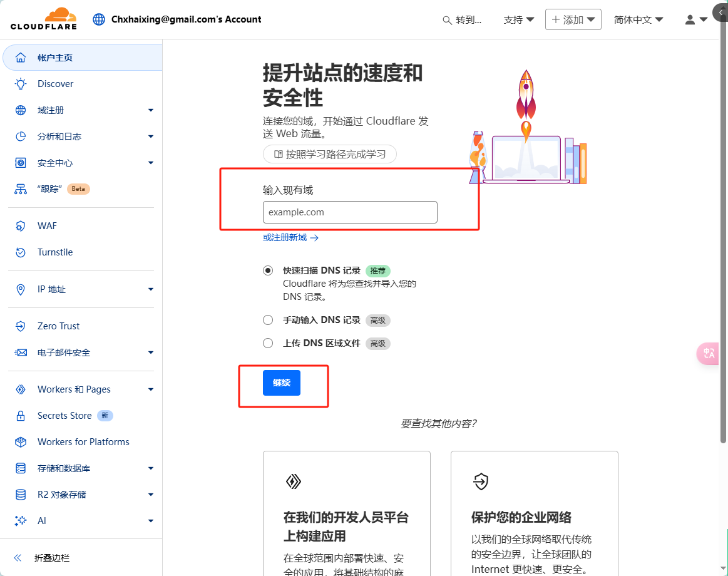Select 快速扫描 DNS 记录 radio button
Screen dimensions: 728x576
click(268, 270)
